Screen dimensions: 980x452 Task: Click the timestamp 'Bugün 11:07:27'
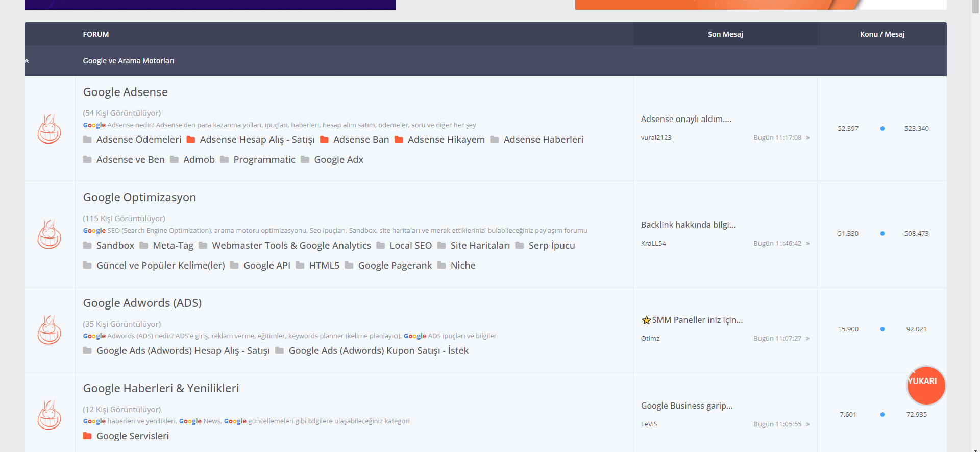[x=777, y=339]
